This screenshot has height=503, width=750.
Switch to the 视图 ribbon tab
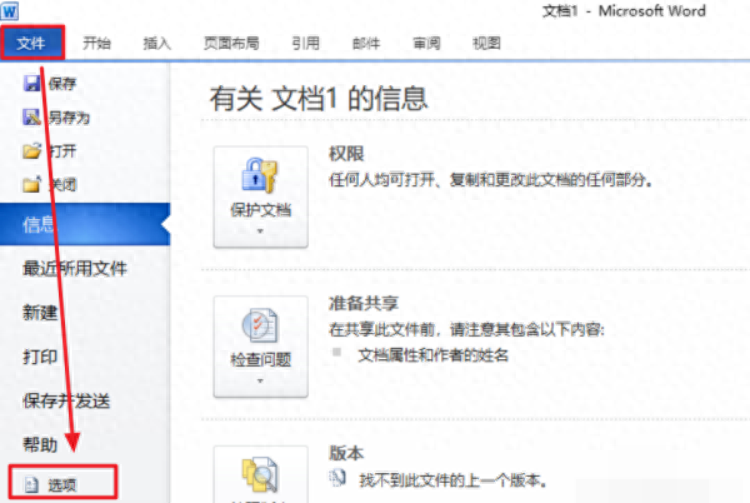coord(486,43)
